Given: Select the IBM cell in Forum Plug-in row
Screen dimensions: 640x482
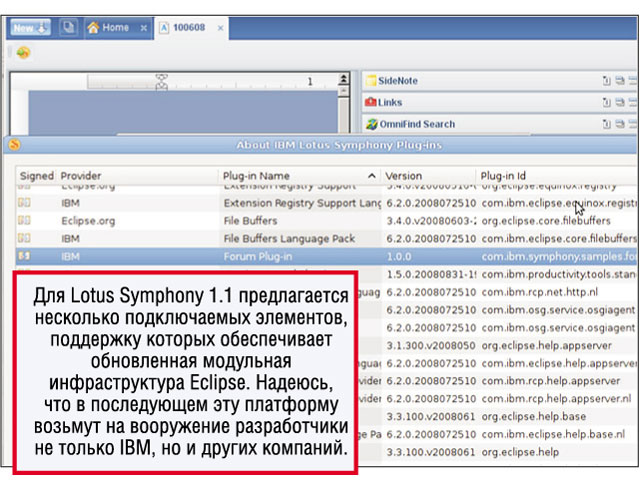Looking at the screenshot, I should [x=71, y=257].
